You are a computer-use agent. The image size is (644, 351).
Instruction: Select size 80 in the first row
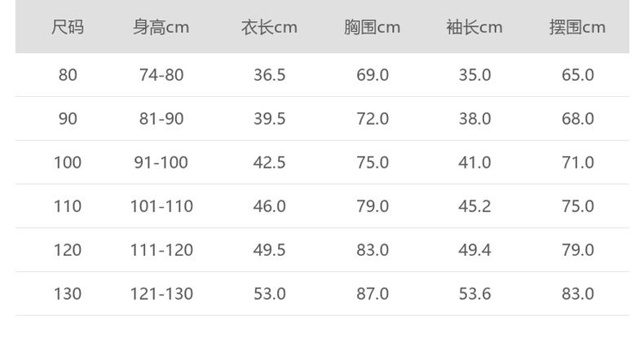(68, 75)
